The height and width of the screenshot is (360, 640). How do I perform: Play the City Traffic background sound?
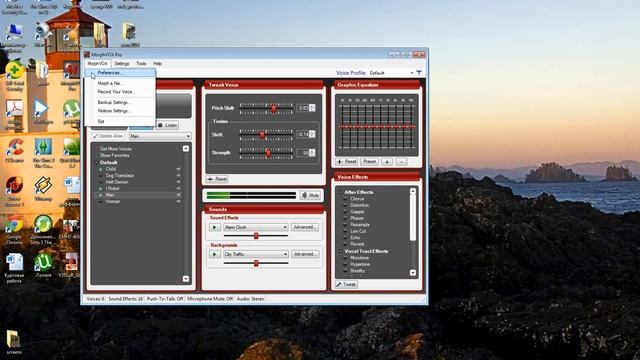coord(215,254)
